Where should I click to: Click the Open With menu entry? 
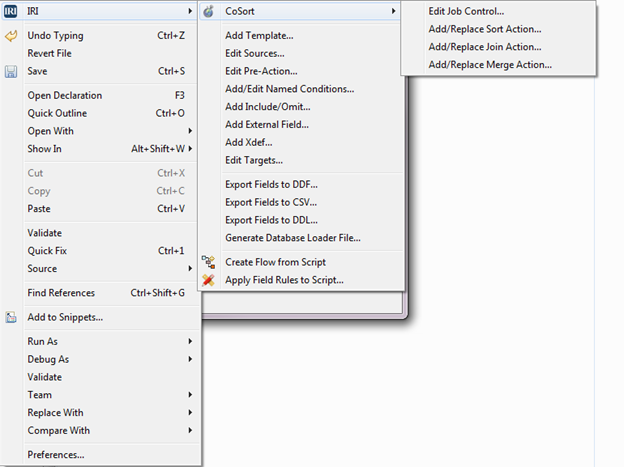(x=101, y=131)
